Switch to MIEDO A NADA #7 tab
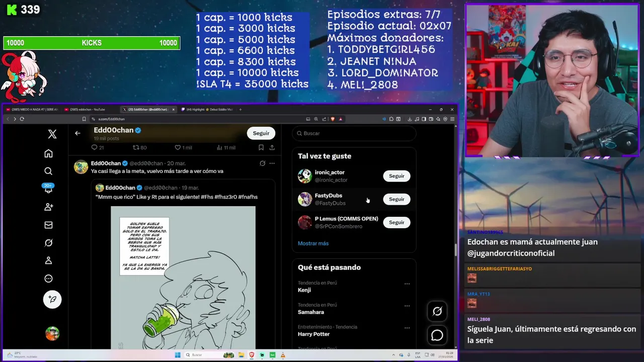This screenshot has height=362, width=644. click(32, 109)
